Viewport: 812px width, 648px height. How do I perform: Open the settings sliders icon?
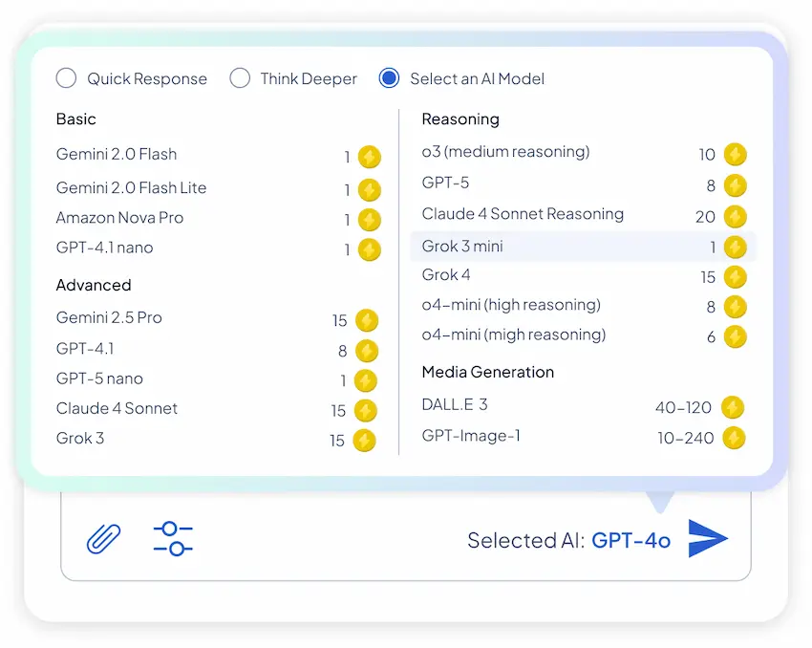click(173, 539)
